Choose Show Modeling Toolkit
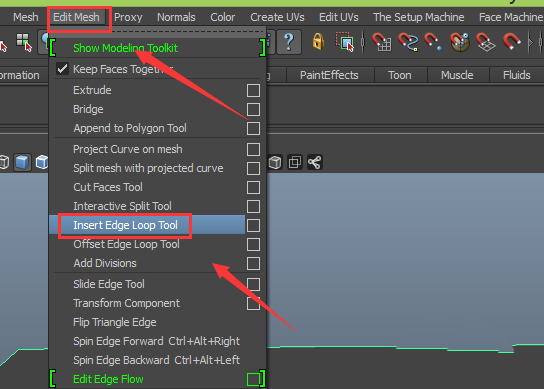 click(125, 48)
